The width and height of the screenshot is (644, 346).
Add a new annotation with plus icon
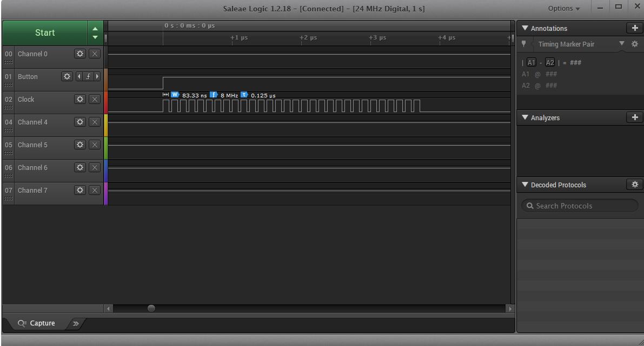pos(634,28)
